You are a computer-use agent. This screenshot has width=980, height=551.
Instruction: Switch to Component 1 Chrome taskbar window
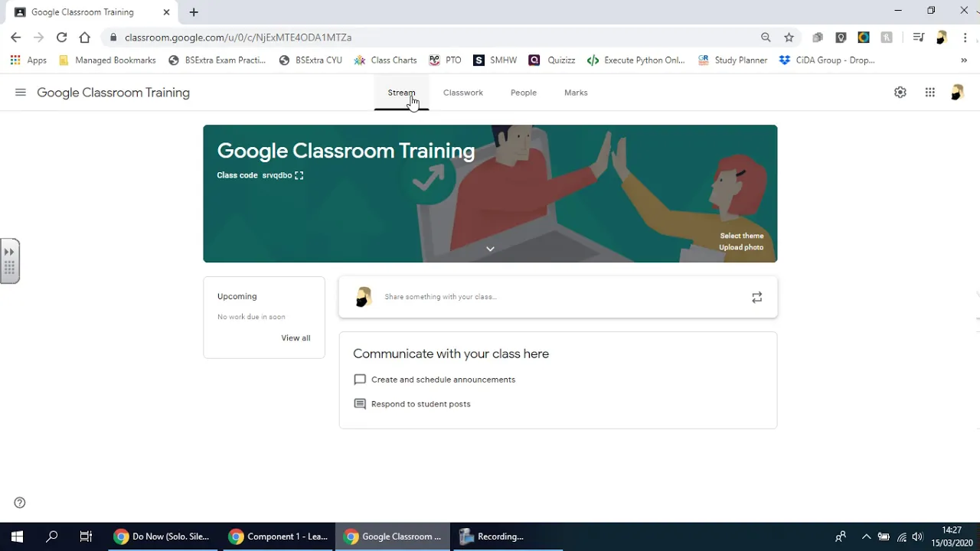point(278,536)
